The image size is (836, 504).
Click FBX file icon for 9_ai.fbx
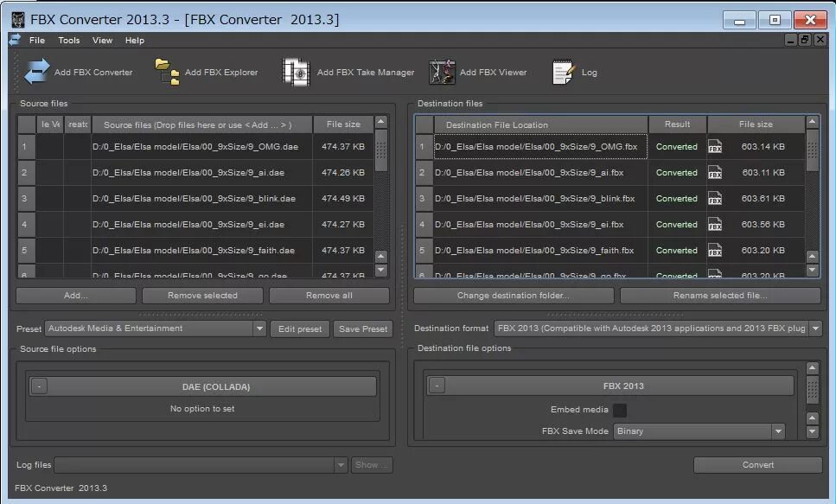[715, 172]
